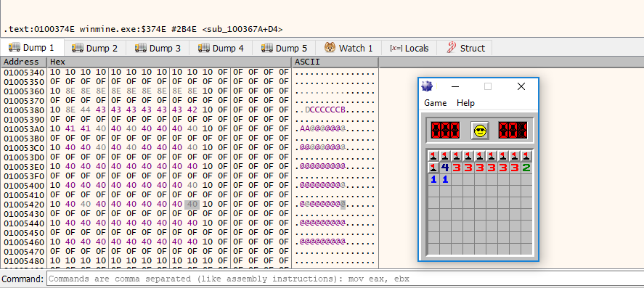This screenshot has height=288, width=644.
Task: Select address 01005380 row
Action: click(x=189, y=110)
